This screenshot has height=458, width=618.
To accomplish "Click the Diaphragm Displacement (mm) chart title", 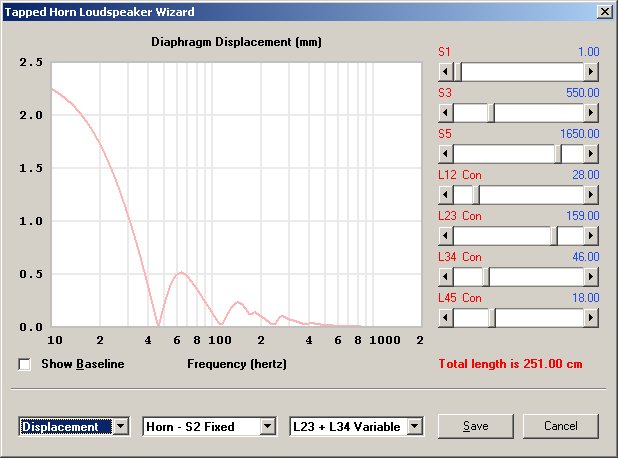I will click(236, 42).
